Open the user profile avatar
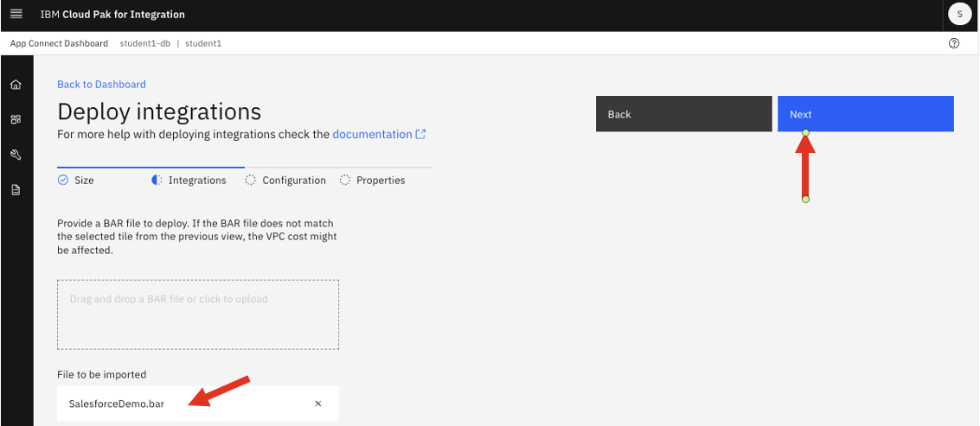Image resolution: width=980 pixels, height=426 pixels. tap(959, 15)
